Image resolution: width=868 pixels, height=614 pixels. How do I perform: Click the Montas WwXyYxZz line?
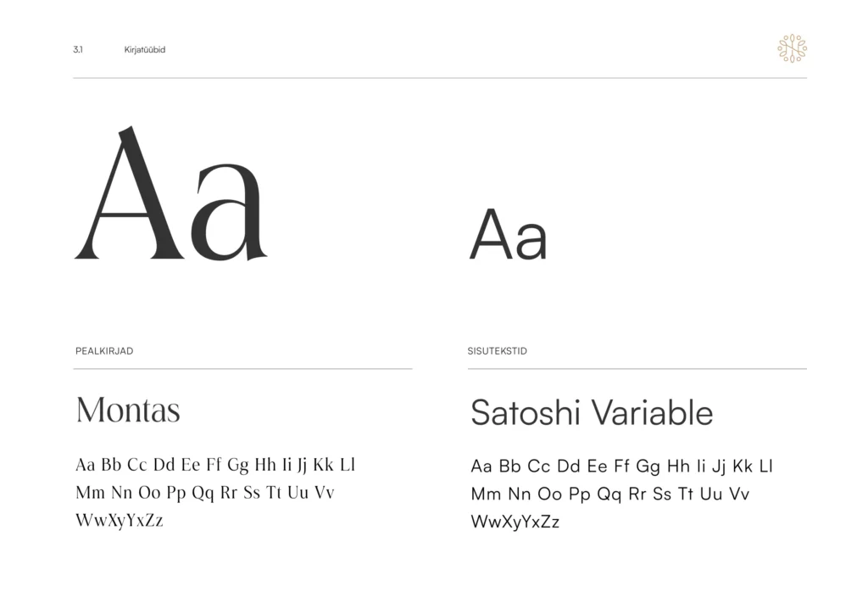(x=120, y=521)
